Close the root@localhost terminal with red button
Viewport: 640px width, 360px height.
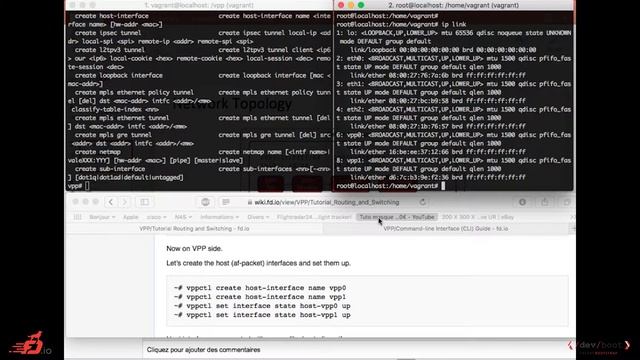341,5
